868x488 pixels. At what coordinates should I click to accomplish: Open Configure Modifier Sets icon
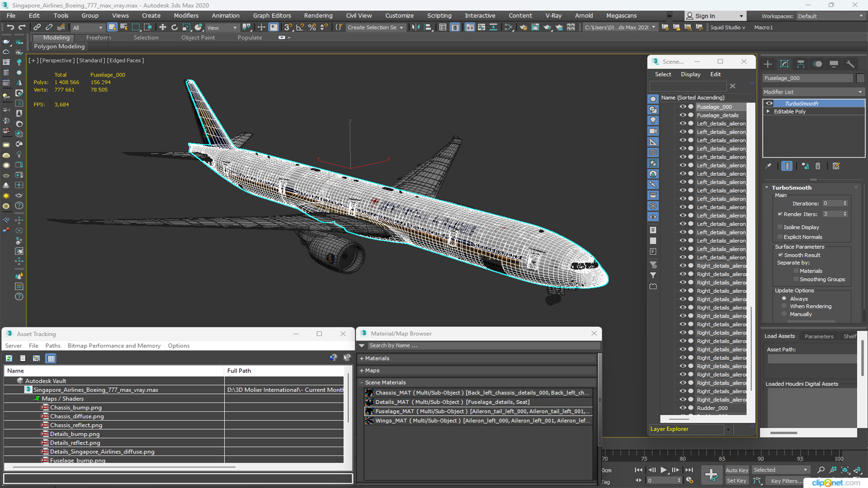click(x=836, y=166)
